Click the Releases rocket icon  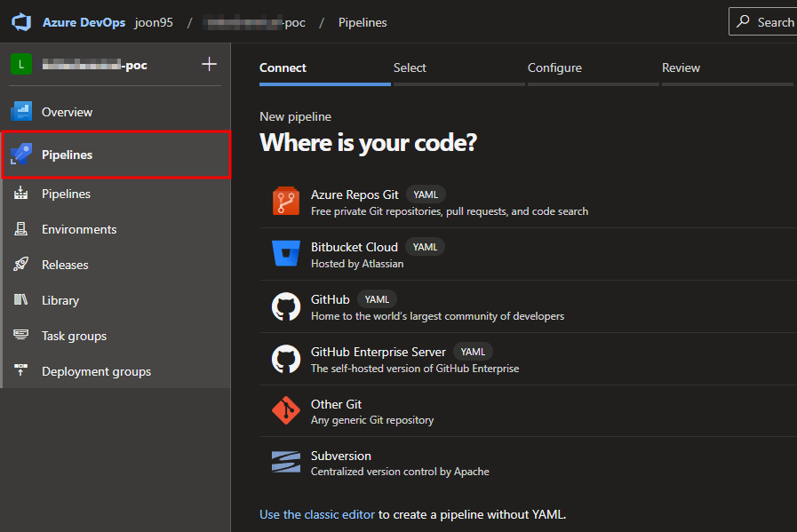click(20, 264)
